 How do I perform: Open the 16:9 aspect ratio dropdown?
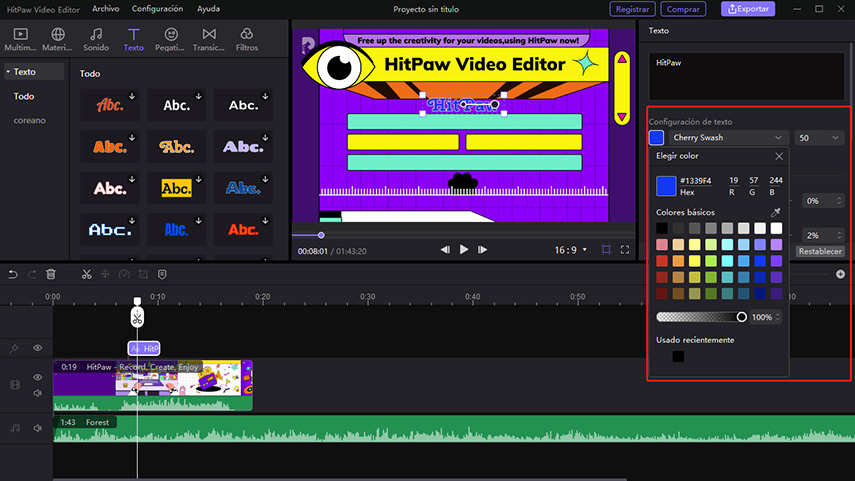pyautogui.click(x=570, y=250)
